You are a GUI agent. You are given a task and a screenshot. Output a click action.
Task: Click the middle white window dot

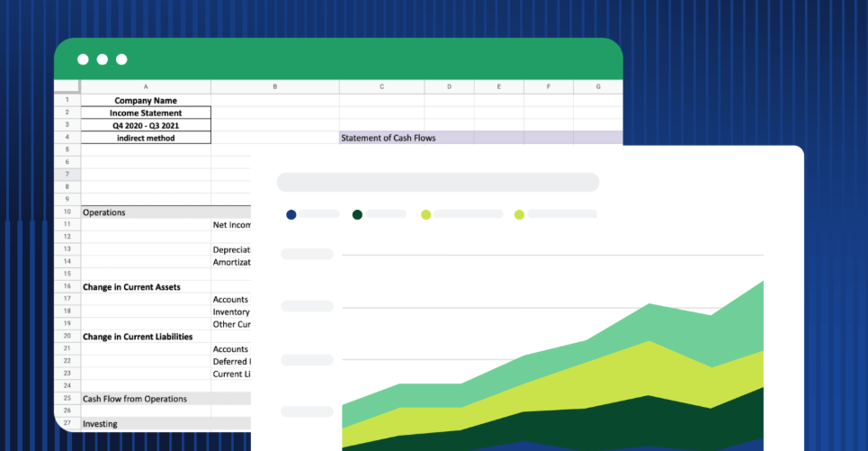102,59
